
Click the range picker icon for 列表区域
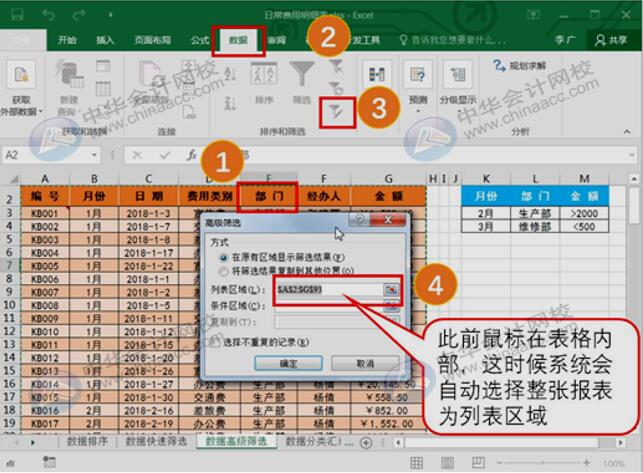tap(391, 290)
